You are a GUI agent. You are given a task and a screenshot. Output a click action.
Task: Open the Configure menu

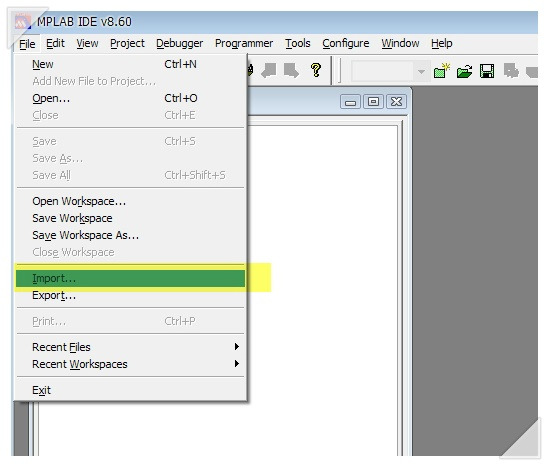346,43
